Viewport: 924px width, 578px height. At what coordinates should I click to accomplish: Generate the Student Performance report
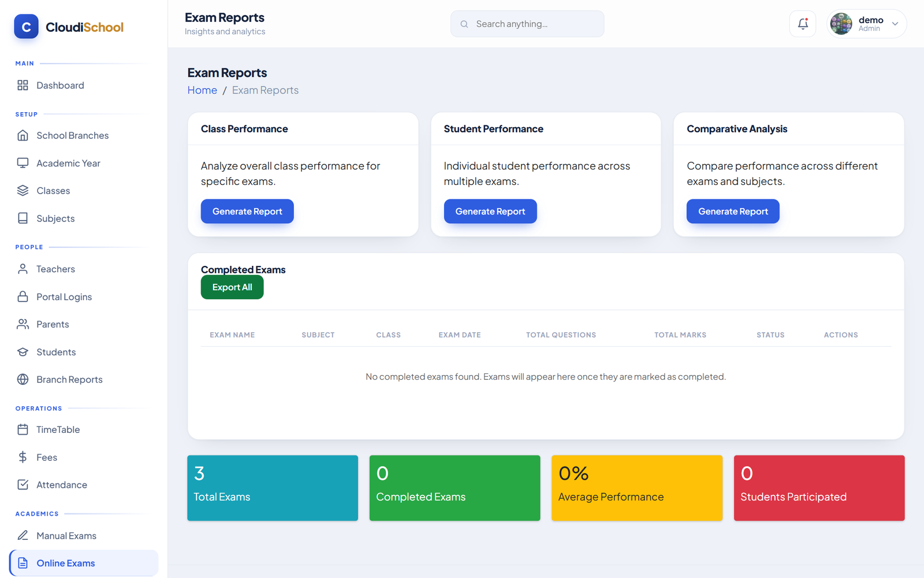pos(490,212)
